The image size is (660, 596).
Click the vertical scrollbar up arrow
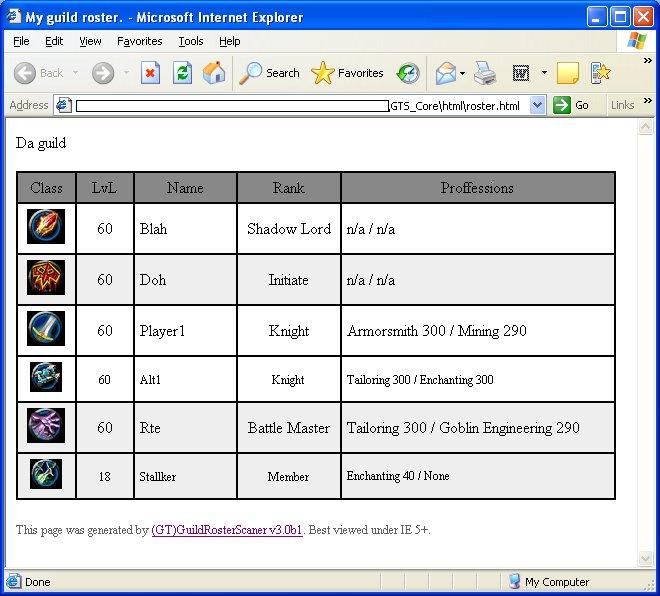[x=645, y=126]
